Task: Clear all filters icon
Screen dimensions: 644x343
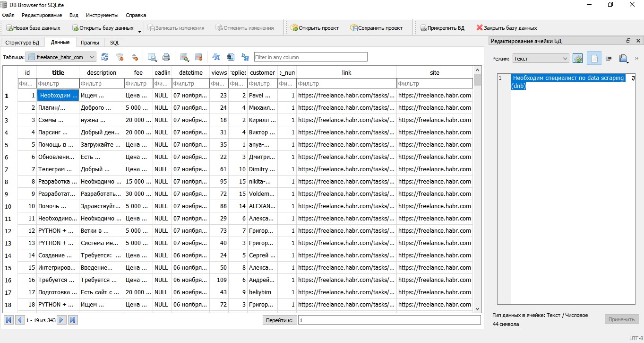Action: pyautogui.click(x=120, y=57)
